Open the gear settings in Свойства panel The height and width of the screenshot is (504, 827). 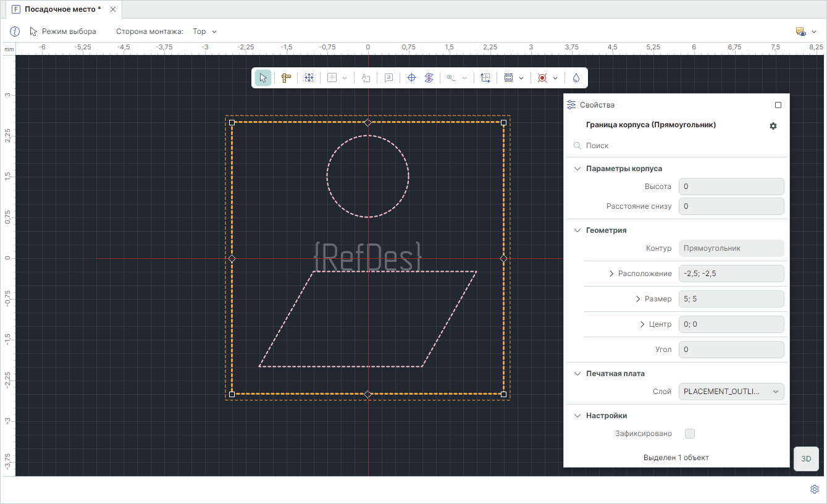[773, 125]
